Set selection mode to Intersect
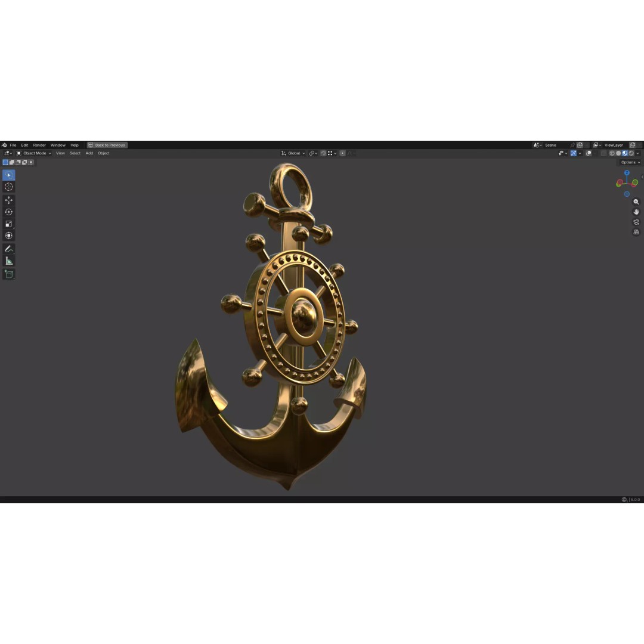Image resolution: width=644 pixels, height=644 pixels. 31,162
